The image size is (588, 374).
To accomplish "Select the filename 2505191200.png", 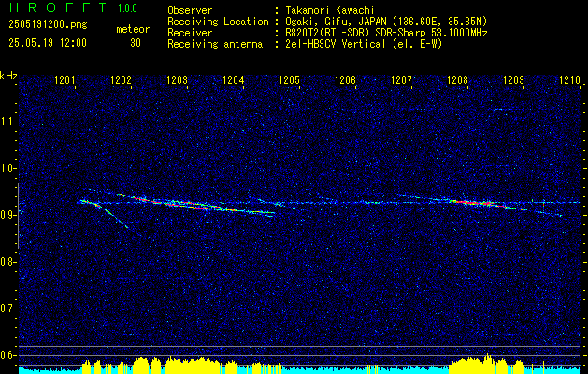I will click(x=48, y=25).
